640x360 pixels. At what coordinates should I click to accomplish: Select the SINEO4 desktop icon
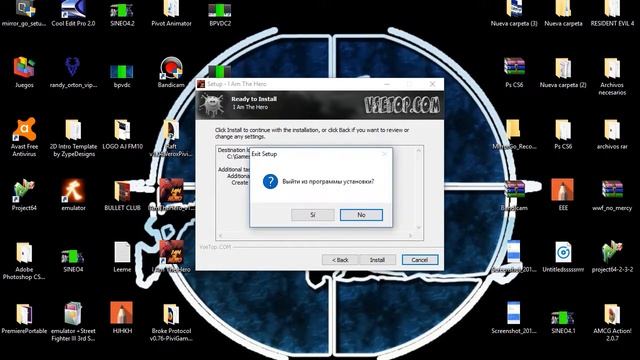(73, 259)
